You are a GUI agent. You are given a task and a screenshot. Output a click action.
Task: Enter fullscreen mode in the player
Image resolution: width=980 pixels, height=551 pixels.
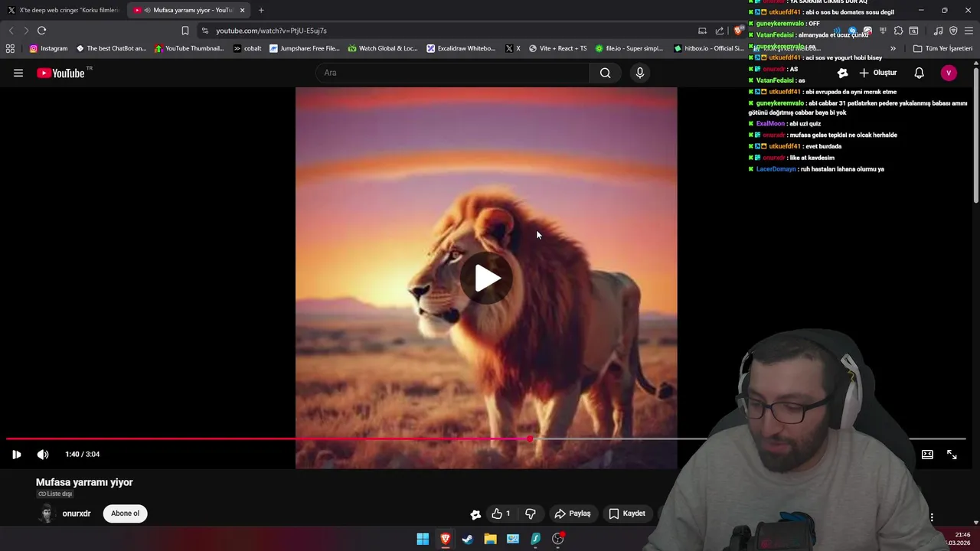point(952,455)
